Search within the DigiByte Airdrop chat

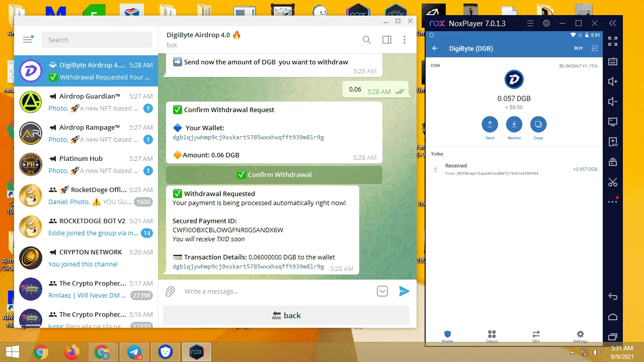pos(367,40)
